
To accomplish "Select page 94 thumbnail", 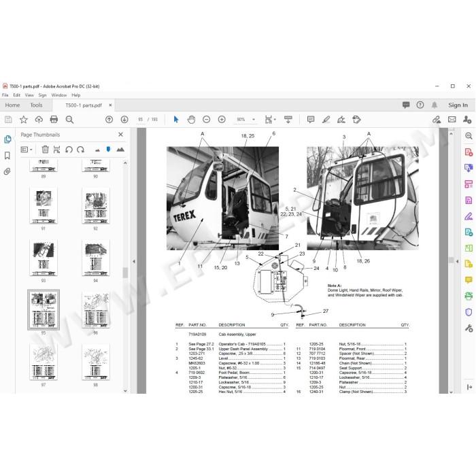I will point(96,258).
